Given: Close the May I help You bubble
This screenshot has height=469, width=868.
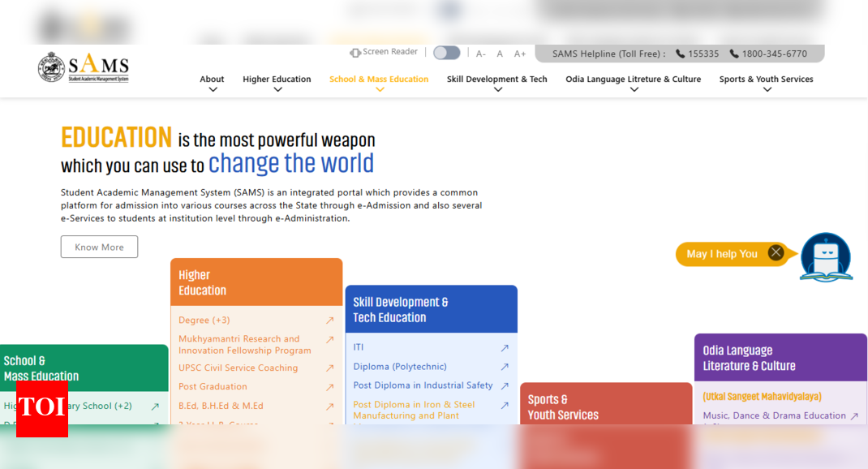Looking at the screenshot, I should pos(776,253).
